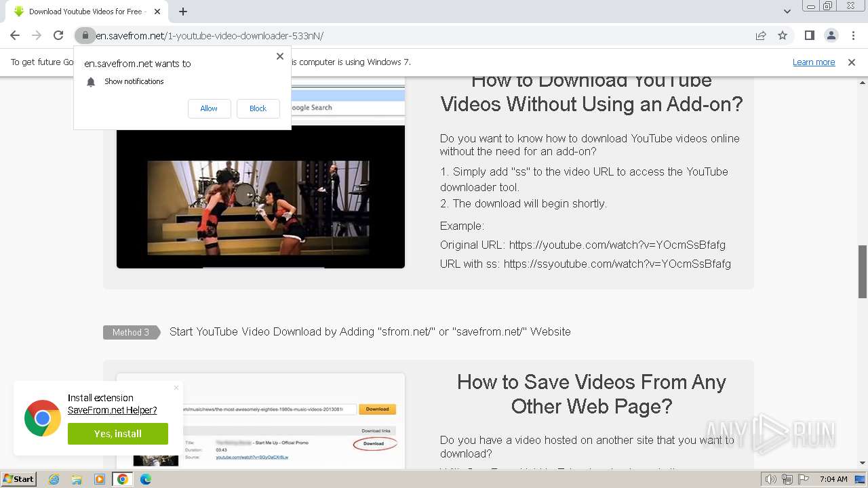Click the forward navigation arrow
The height and width of the screenshot is (488, 868).
coord(37,35)
